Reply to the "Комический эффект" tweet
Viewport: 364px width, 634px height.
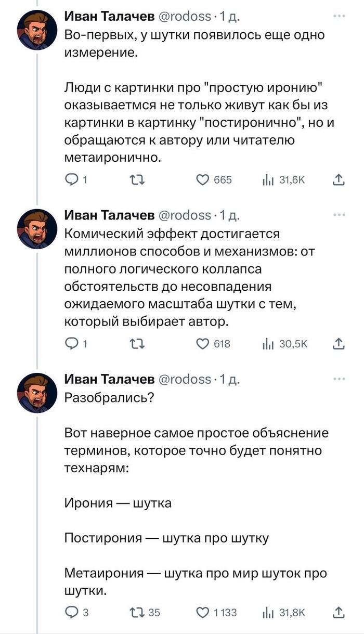[x=71, y=344]
